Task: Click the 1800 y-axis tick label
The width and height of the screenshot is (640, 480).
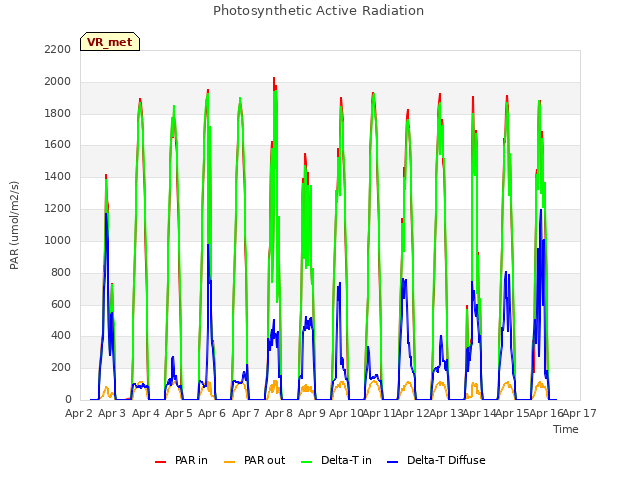Action: coord(58,113)
